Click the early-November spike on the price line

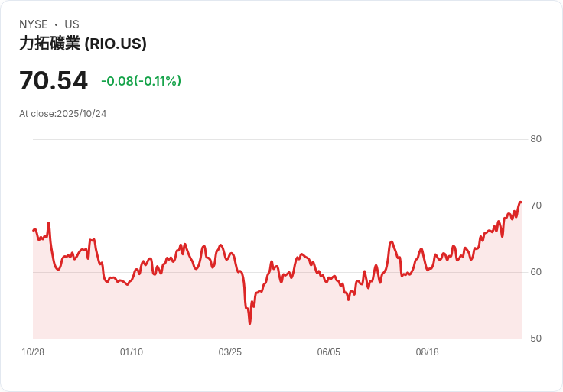pos(49,224)
